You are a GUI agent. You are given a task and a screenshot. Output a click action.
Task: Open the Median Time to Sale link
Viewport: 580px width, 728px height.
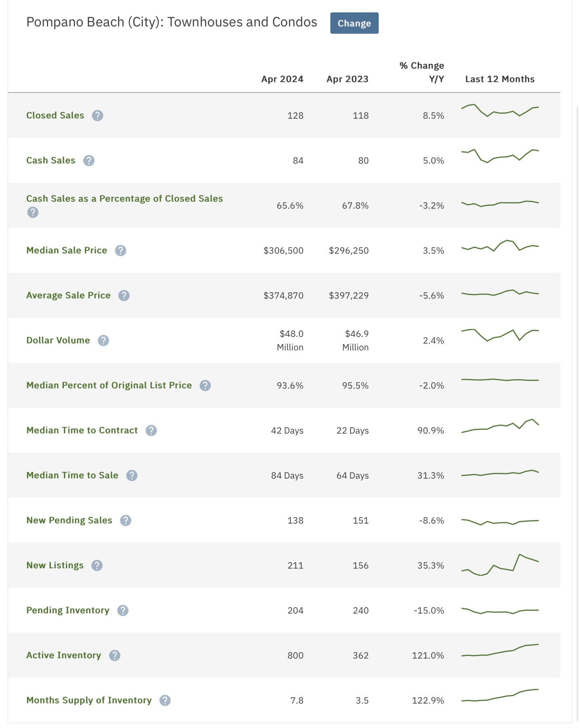coord(72,476)
